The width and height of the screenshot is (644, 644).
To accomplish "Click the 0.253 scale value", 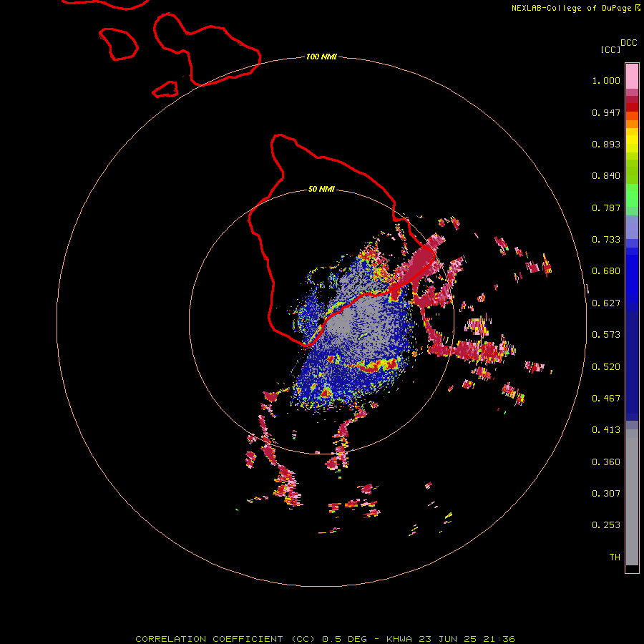I will coord(606,525).
